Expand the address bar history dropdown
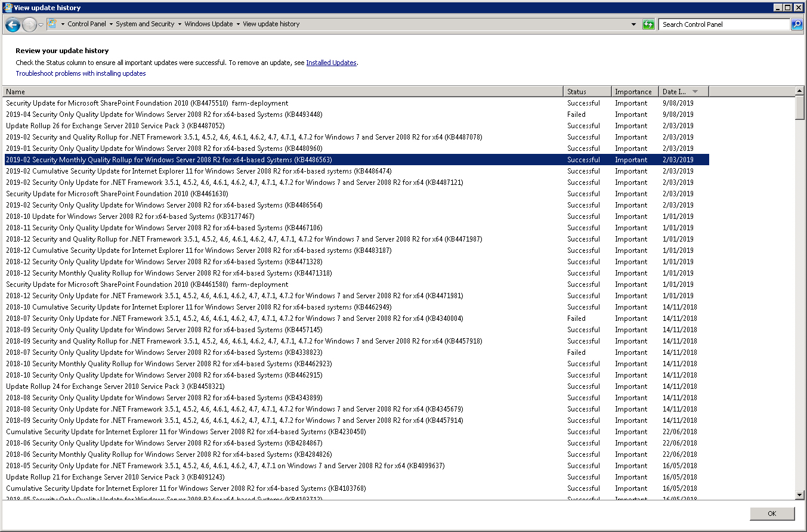Image resolution: width=807 pixels, height=532 pixels. tap(633, 24)
